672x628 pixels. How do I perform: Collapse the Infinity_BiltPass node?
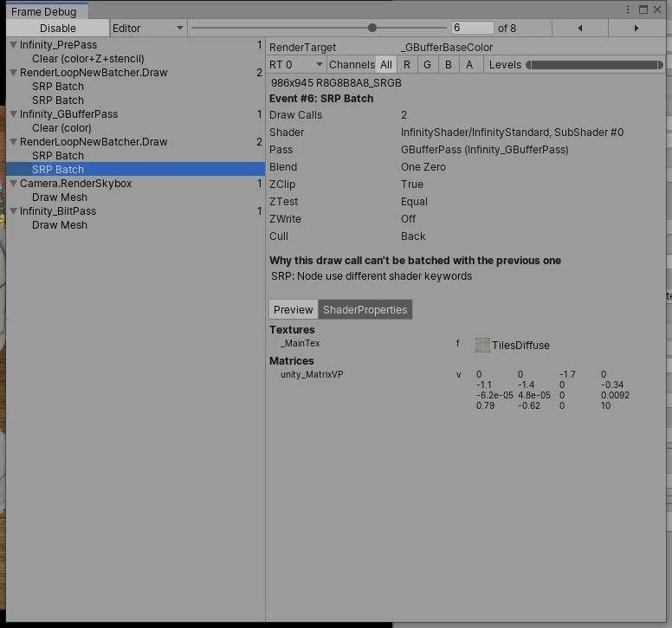(x=13, y=210)
